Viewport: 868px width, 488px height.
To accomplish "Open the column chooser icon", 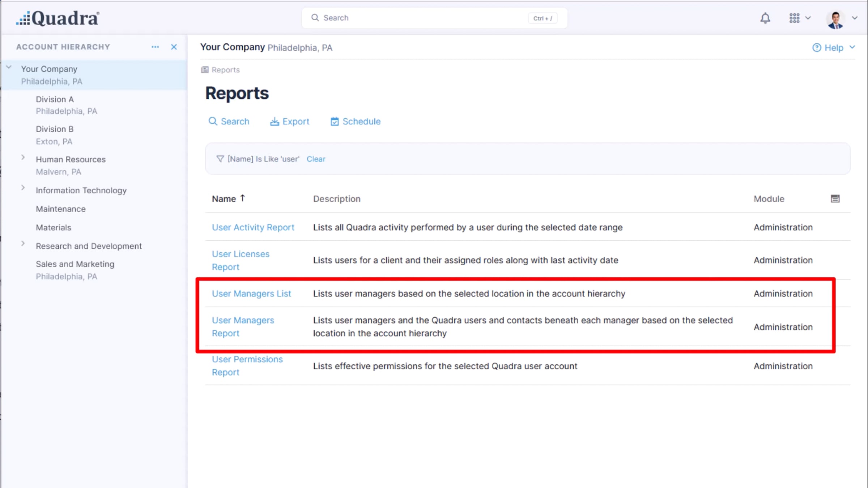I will 835,198.
